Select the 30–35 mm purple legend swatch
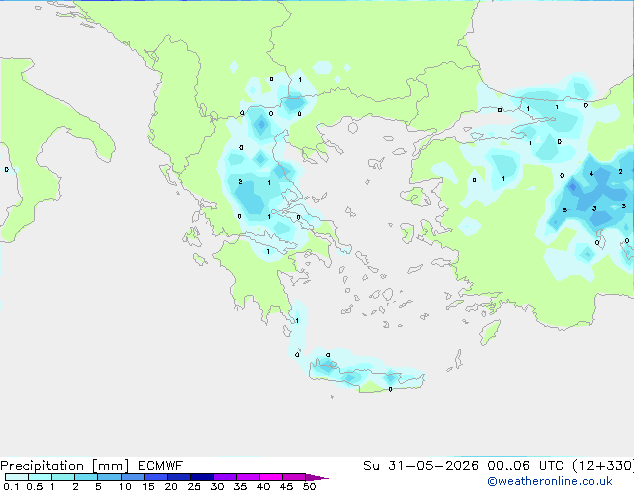634x490 pixels. 225,477
